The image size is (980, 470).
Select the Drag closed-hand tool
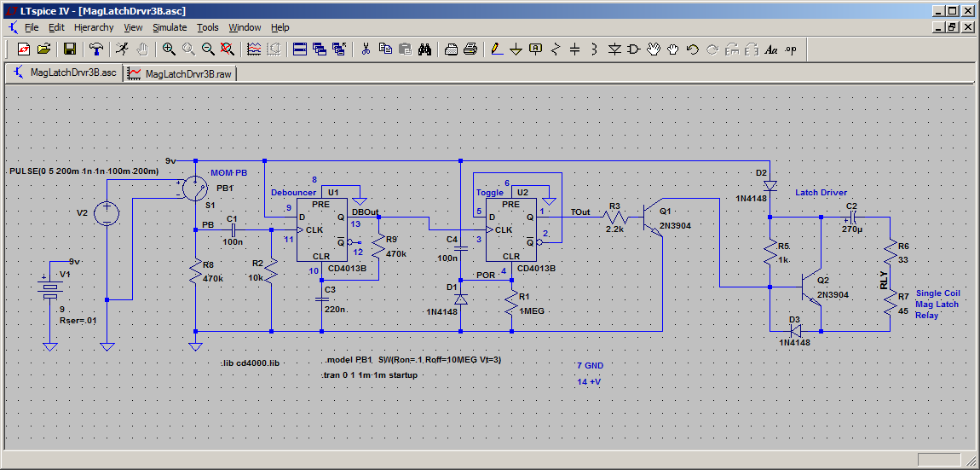pos(673,49)
